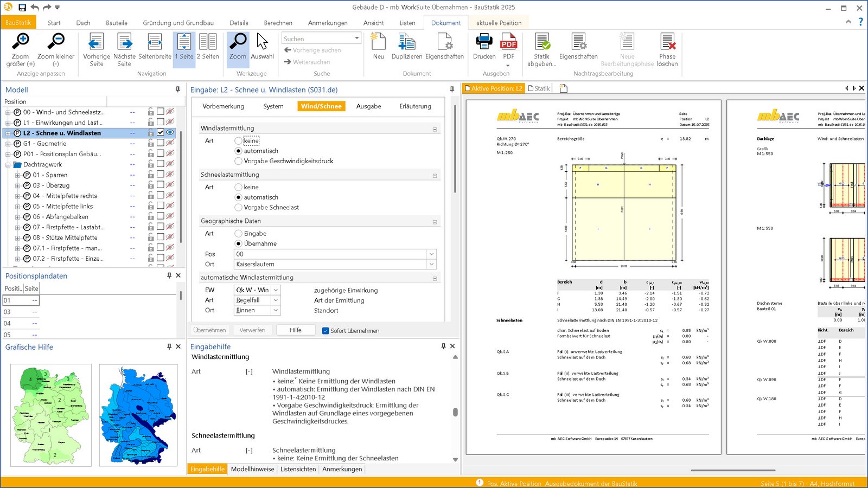Viewport: 868px width, 488px height.
Task: Open the Listen ribbon tab
Action: [407, 23]
